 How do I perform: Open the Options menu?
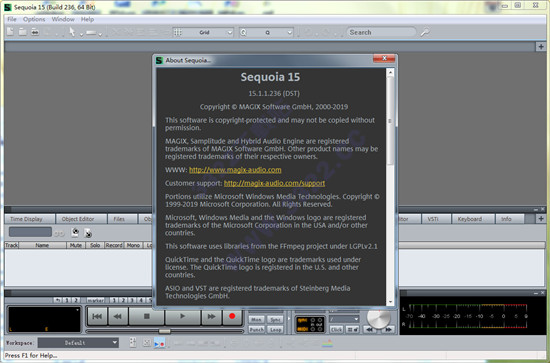(x=34, y=19)
